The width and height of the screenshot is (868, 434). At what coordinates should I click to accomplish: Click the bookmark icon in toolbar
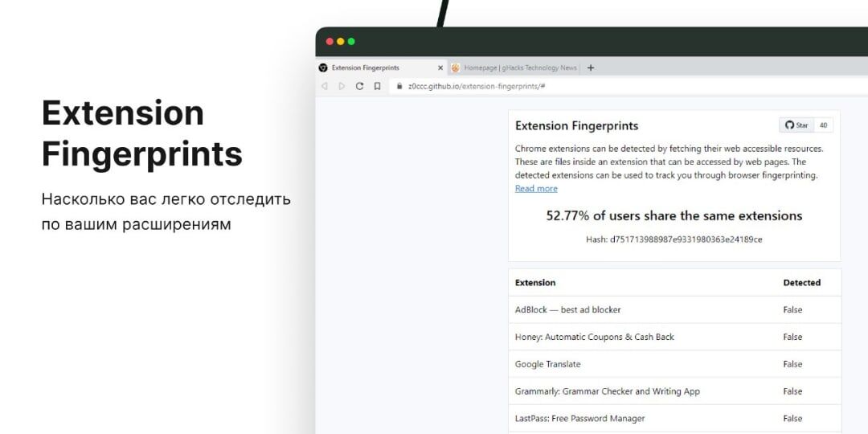coord(377,86)
